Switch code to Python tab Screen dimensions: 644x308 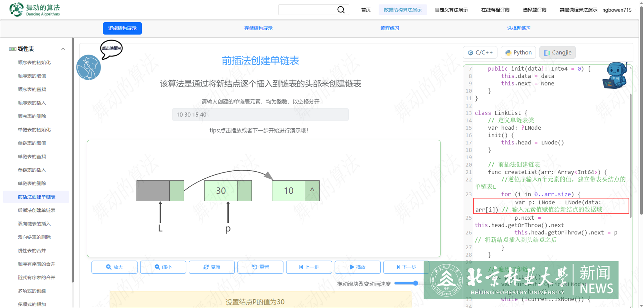(518, 53)
